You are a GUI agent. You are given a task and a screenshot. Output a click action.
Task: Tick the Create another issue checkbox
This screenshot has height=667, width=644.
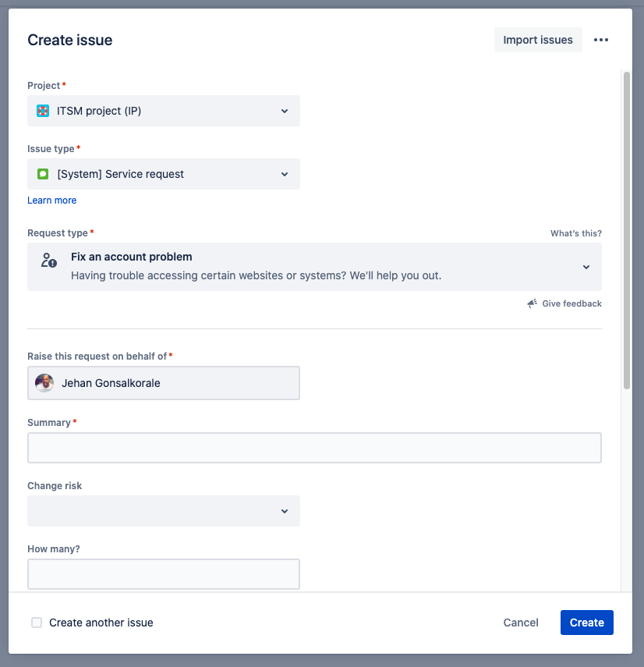tap(37, 623)
